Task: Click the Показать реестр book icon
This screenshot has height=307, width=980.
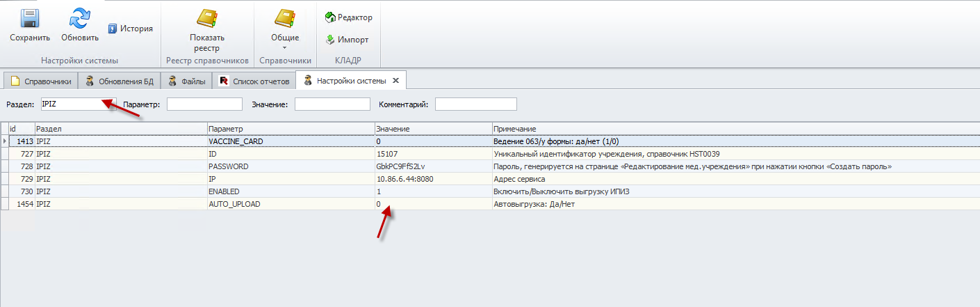Action: tap(206, 19)
